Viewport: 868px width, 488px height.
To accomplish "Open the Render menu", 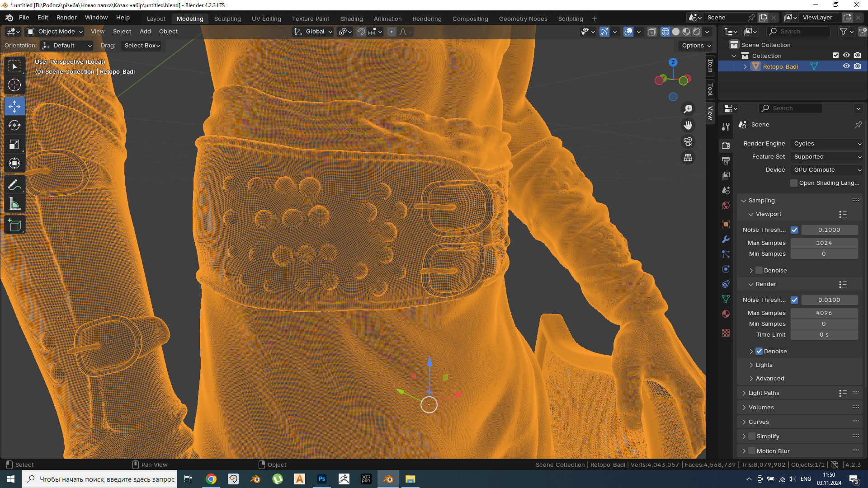I will pos(66,17).
